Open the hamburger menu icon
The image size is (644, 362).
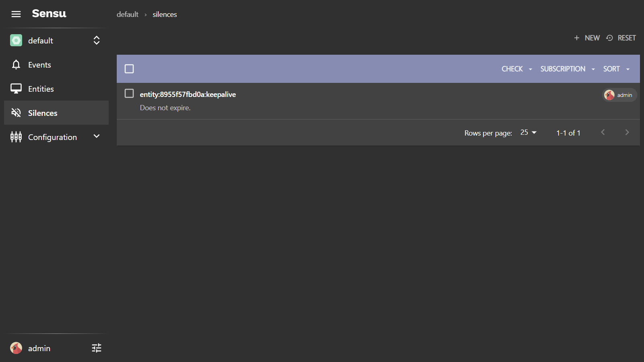tap(16, 14)
